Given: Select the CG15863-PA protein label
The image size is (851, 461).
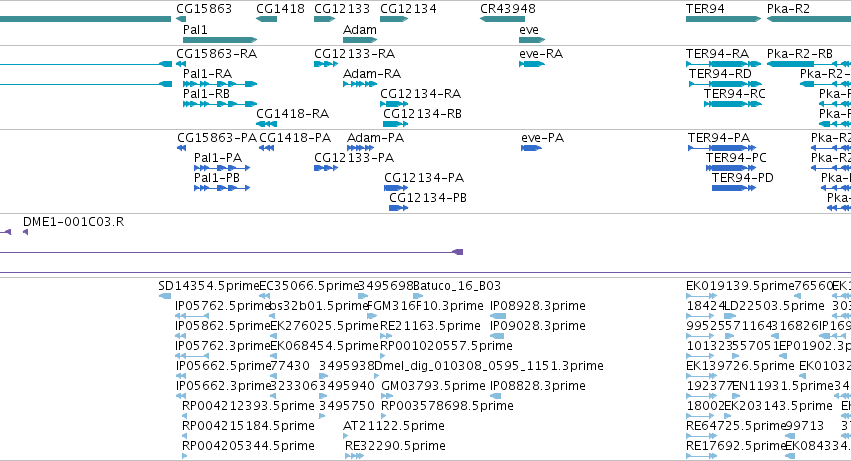Looking at the screenshot, I should 217,138.
